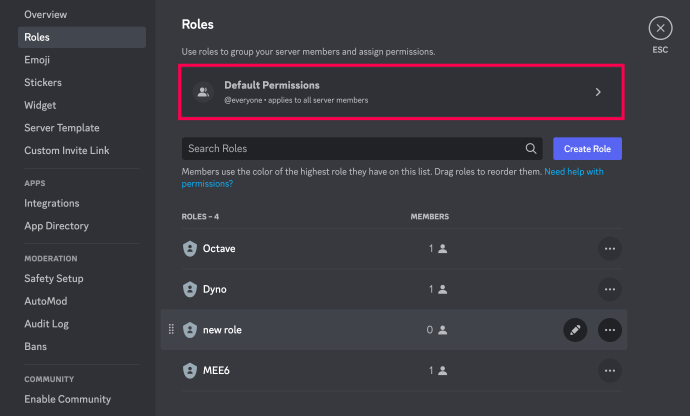Open more options for new role
The width and height of the screenshot is (690, 416).
click(x=609, y=330)
